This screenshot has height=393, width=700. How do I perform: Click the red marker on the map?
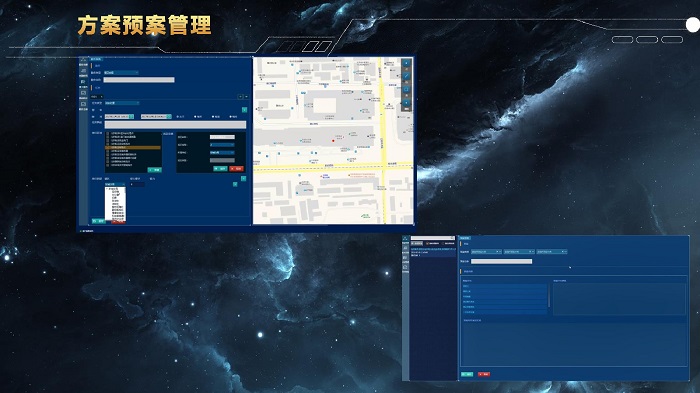coord(333,141)
